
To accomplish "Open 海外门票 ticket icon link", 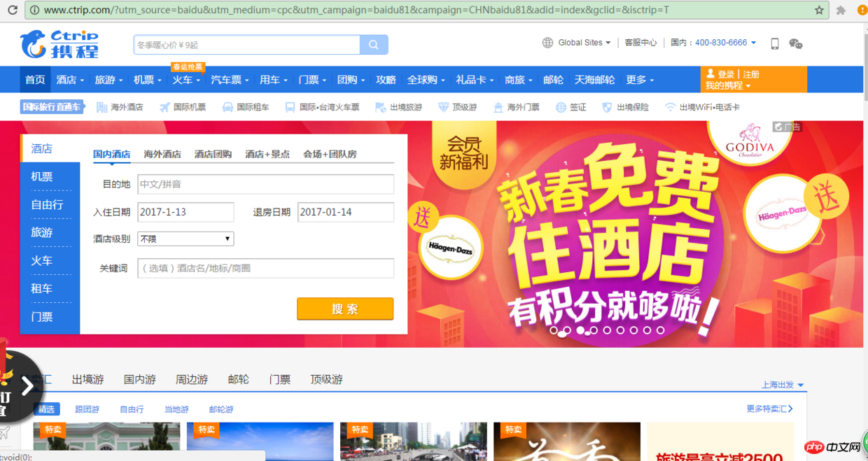I will click(517, 107).
